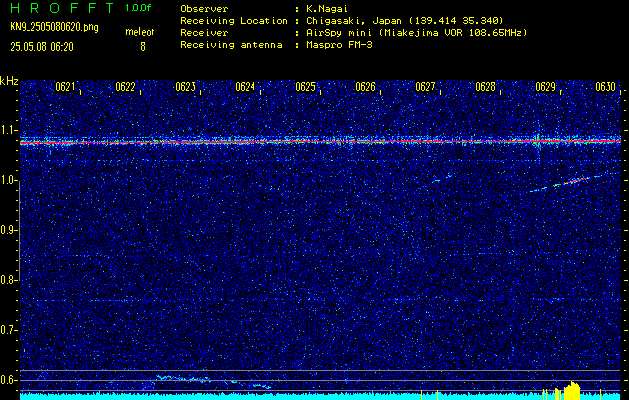Screen dimensions: 629x400
Task: Click the meteor count value 8
Action: (x=143, y=47)
